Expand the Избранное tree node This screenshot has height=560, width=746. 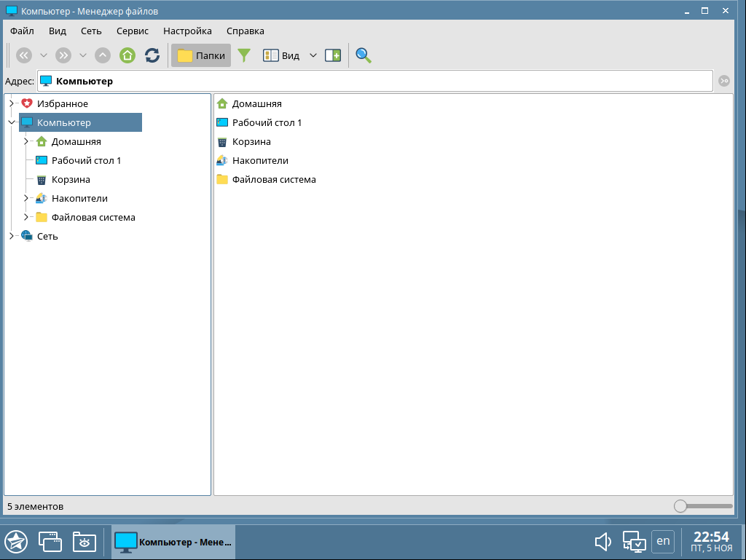pos(11,103)
